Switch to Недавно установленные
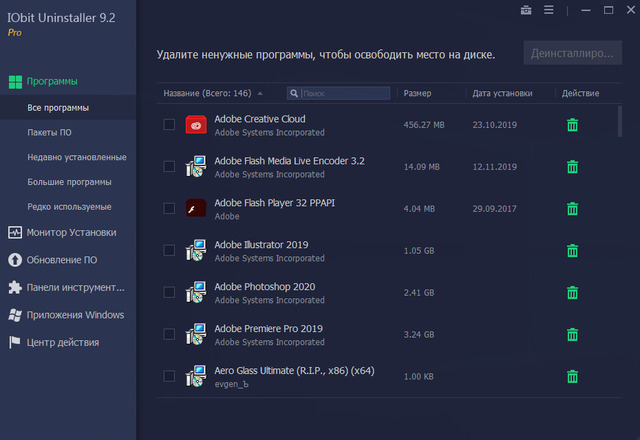 (76, 157)
